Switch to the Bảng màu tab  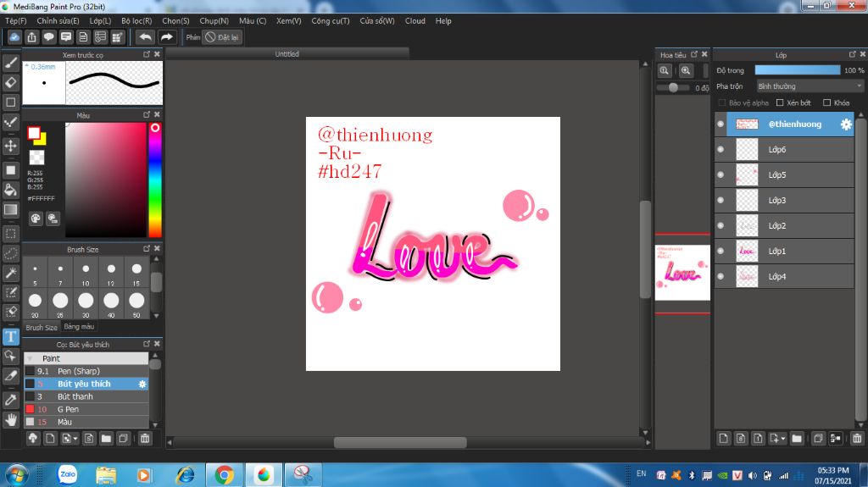[79, 327]
